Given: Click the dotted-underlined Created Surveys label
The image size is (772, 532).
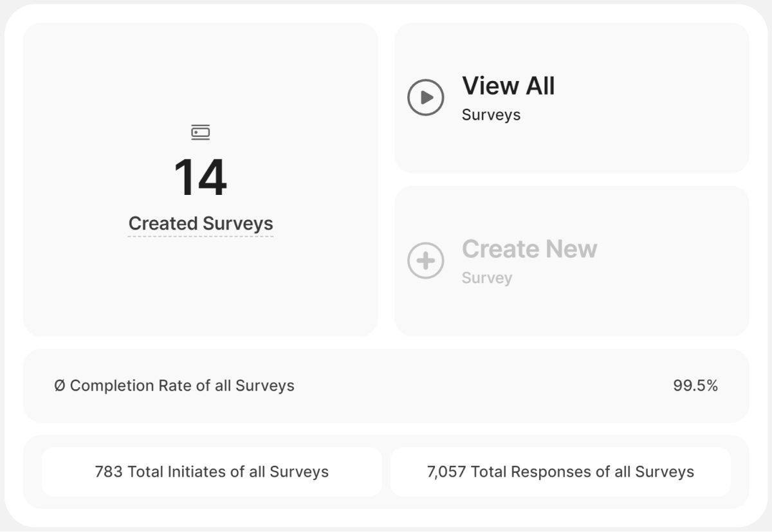Looking at the screenshot, I should click(201, 224).
